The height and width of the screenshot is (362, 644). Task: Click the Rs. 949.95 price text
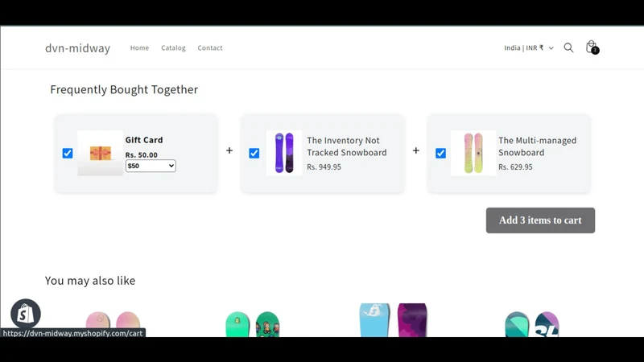tap(324, 167)
